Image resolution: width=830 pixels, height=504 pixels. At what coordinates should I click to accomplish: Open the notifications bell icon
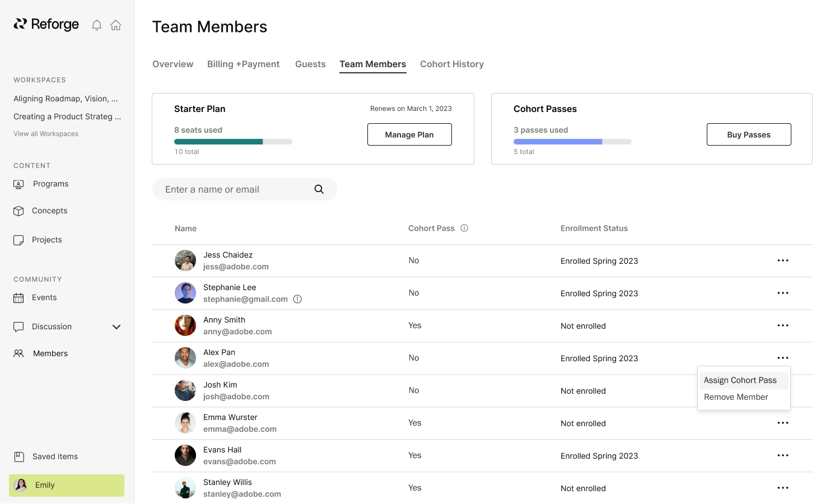click(96, 25)
